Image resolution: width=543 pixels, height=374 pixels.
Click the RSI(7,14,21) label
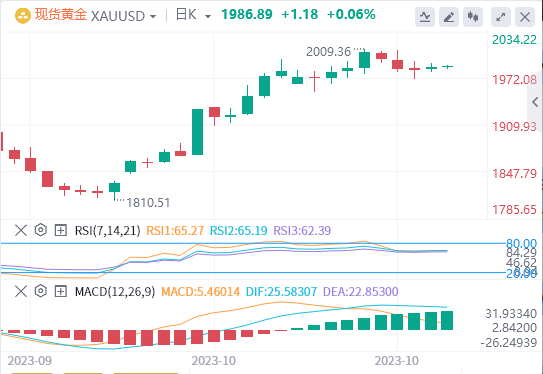click(107, 231)
